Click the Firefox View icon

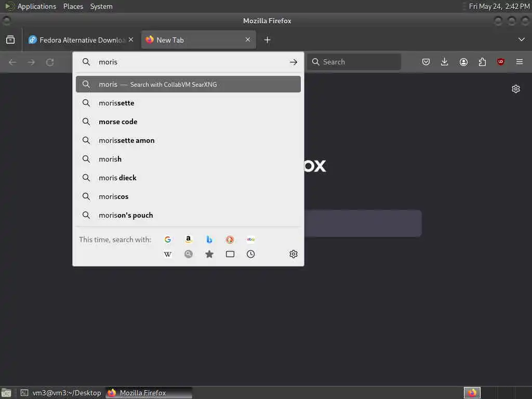pyautogui.click(x=10, y=39)
